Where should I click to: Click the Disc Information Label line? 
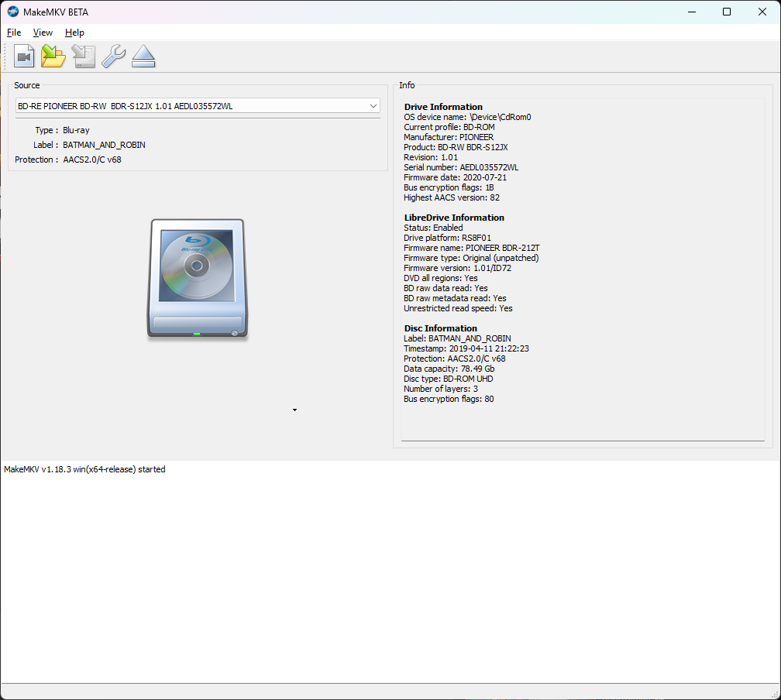(x=457, y=338)
